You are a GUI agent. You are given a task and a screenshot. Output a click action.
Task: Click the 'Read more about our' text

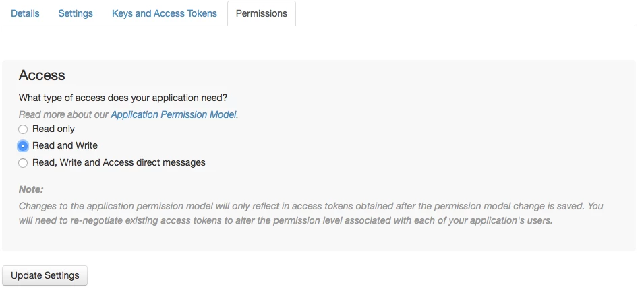click(x=63, y=114)
